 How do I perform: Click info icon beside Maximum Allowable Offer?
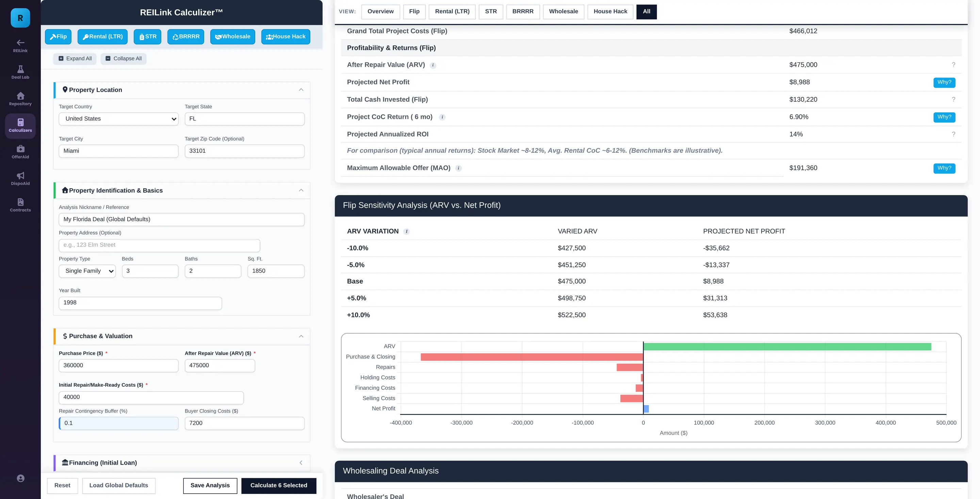pyautogui.click(x=458, y=168)
